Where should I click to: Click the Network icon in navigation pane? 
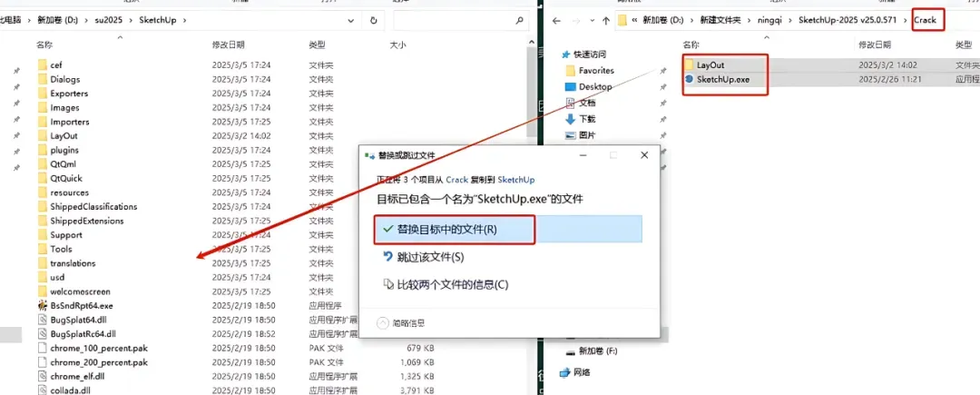click(x=565, y=372)
